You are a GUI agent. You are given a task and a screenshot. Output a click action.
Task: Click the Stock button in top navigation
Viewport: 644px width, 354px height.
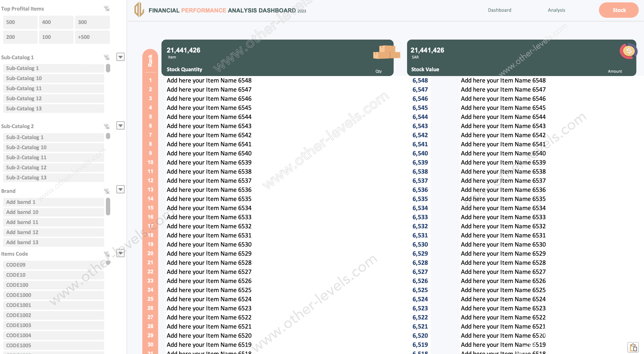point(619,10)
